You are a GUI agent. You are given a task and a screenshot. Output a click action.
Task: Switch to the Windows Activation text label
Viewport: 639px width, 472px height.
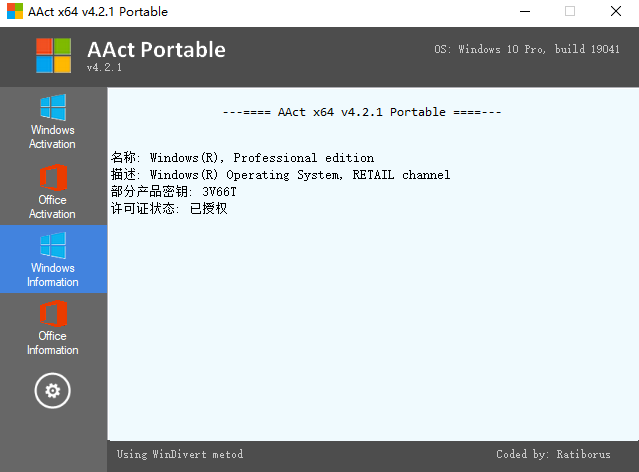52,137
